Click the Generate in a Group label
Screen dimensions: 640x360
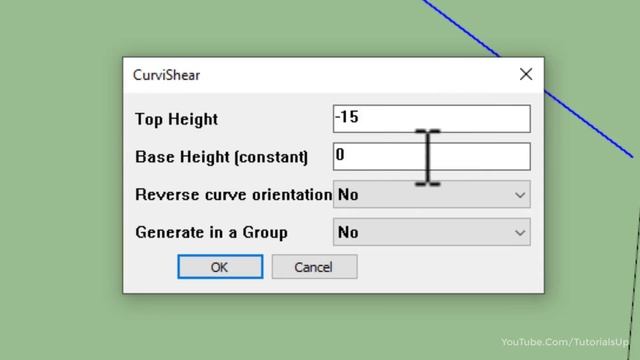pos(211,232)
